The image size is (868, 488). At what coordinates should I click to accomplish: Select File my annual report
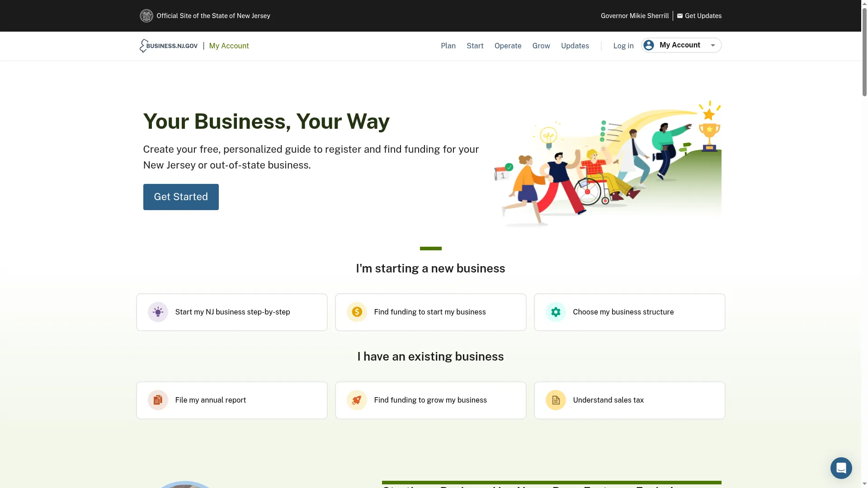232,400
